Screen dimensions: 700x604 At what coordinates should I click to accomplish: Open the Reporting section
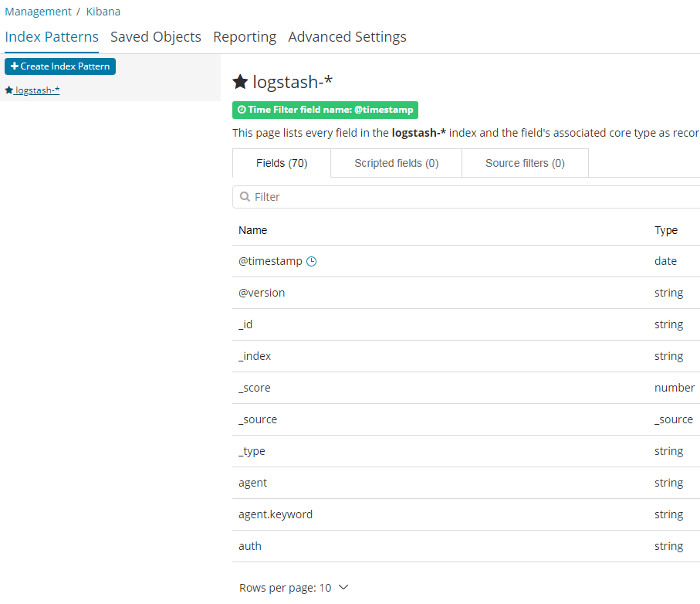point(245,36)
